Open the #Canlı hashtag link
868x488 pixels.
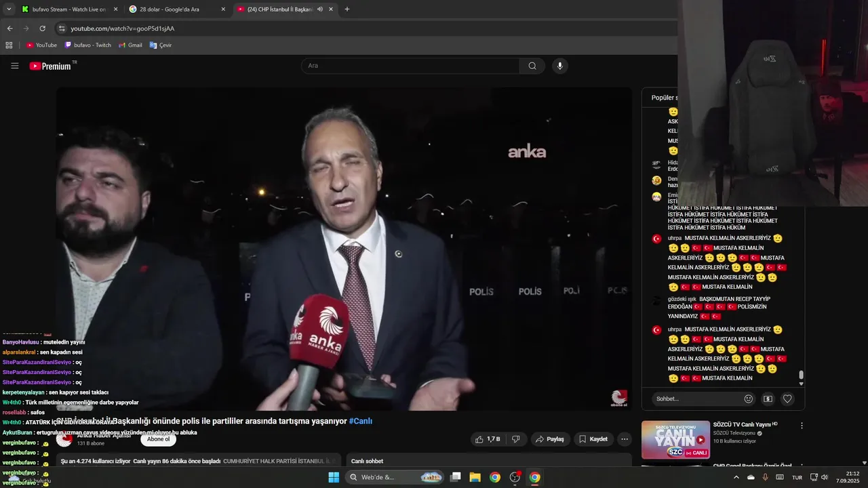click(360, 421)
